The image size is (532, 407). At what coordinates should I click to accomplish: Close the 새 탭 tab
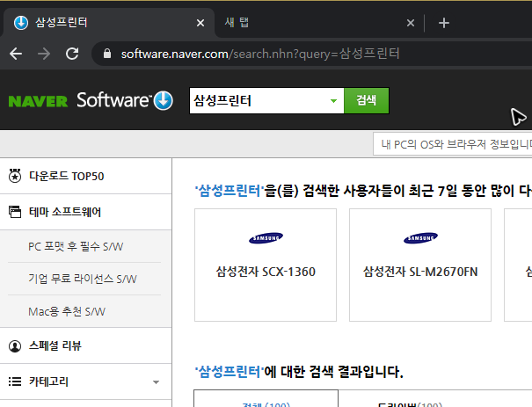click(411, 23)
